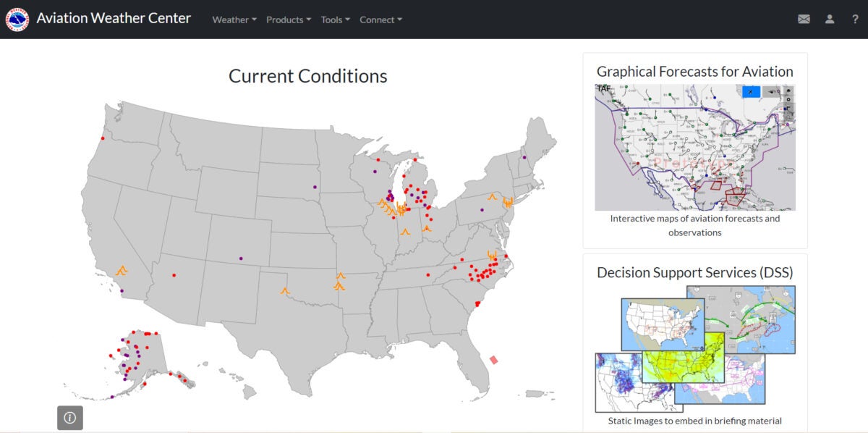
Task: Open Graphical Forecasts for Aviation heading
Action: pos(695,71)
